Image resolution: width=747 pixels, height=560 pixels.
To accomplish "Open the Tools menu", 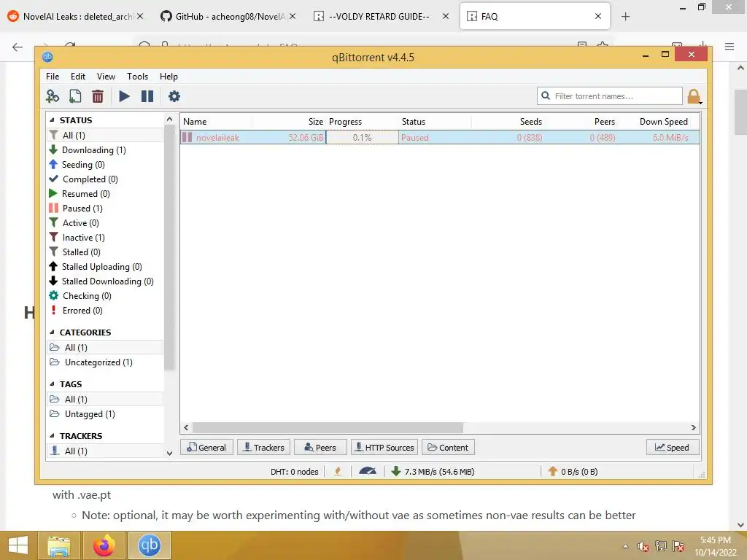I will point(137,76).
